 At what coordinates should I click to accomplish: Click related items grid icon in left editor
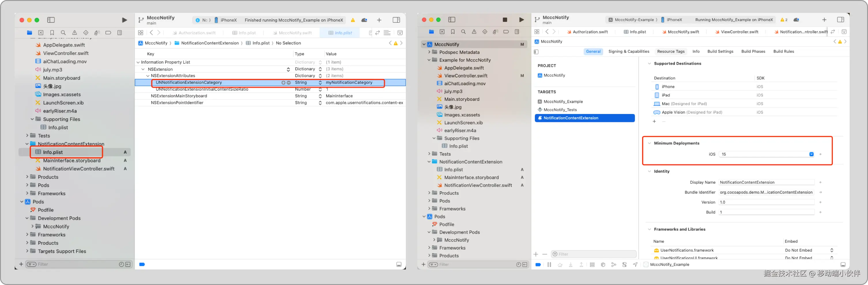(141, 33)
